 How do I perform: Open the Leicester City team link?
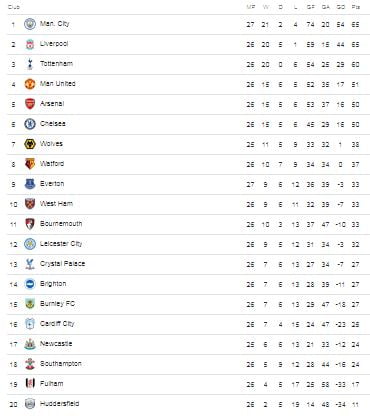61,244
